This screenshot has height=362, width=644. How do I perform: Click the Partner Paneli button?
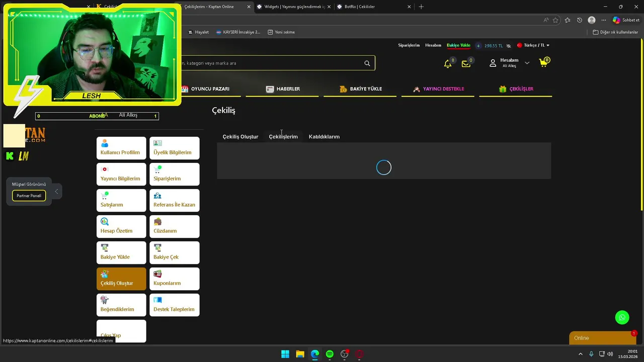(29, 196)
